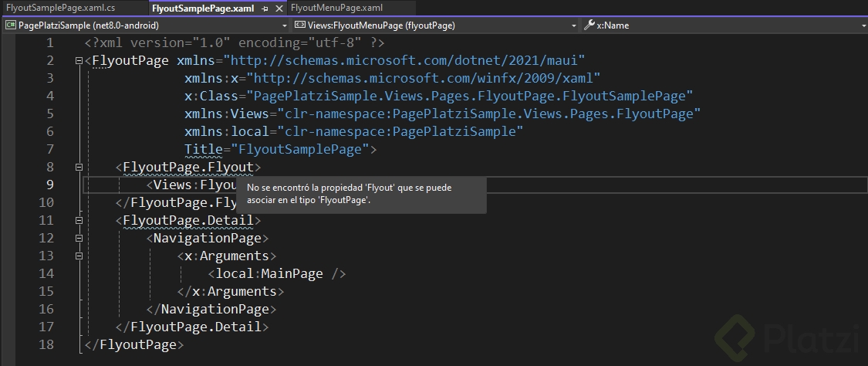Screen dimensions: 868x366
Task: Click the winfx xaml schema URL
Action: pyautogui.click(x=423, y=79)
